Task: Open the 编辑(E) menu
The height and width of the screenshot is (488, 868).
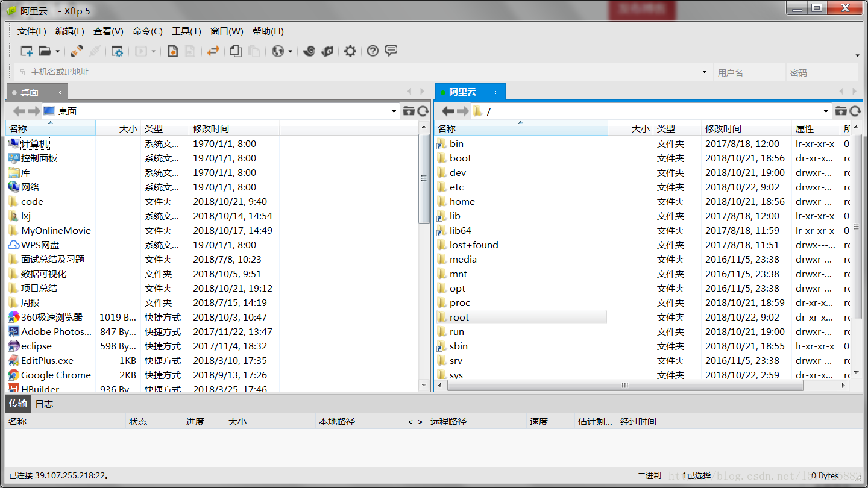Action: pos(70,31)
